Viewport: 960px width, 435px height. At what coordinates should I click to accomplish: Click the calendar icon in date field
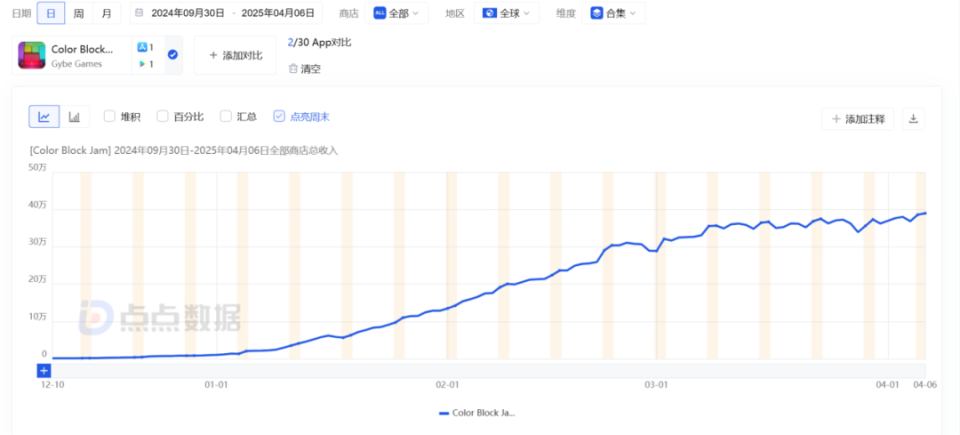(140, 13)
